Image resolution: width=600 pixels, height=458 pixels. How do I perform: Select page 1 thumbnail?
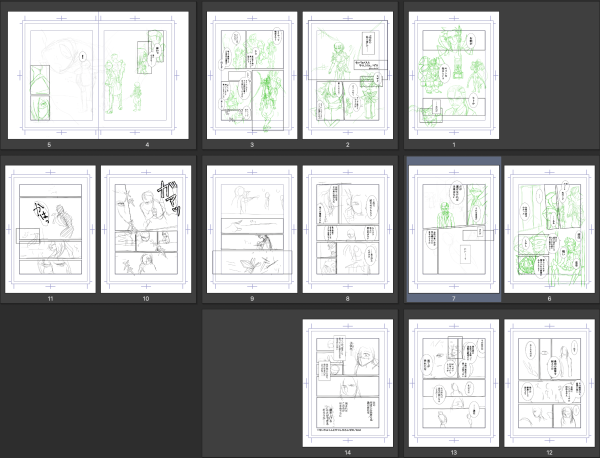454,75
